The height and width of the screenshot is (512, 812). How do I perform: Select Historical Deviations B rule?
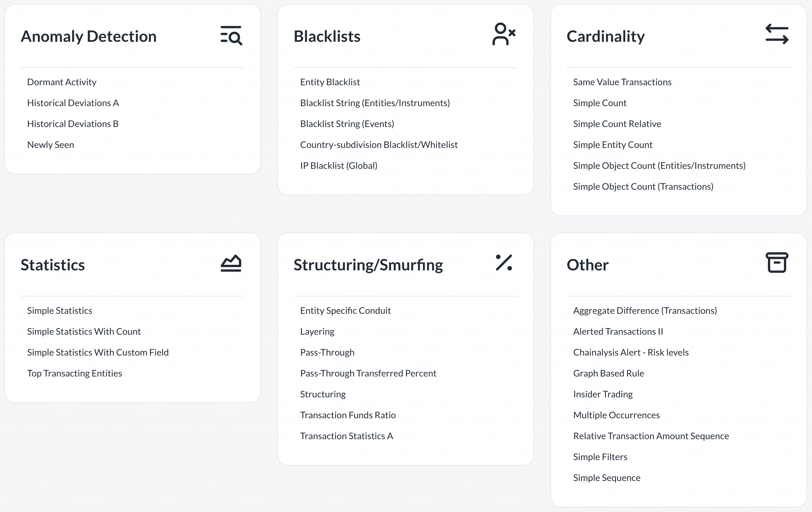[73, 124]
